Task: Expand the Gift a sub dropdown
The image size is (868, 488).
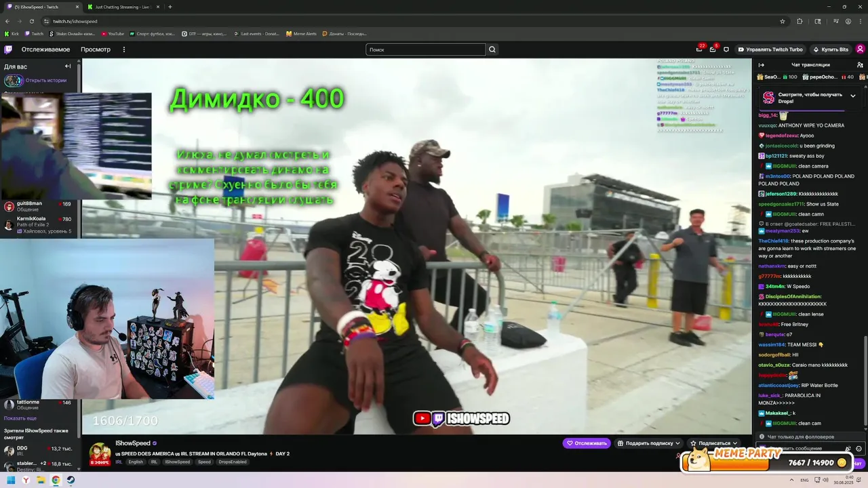Action: pos(677,443)
